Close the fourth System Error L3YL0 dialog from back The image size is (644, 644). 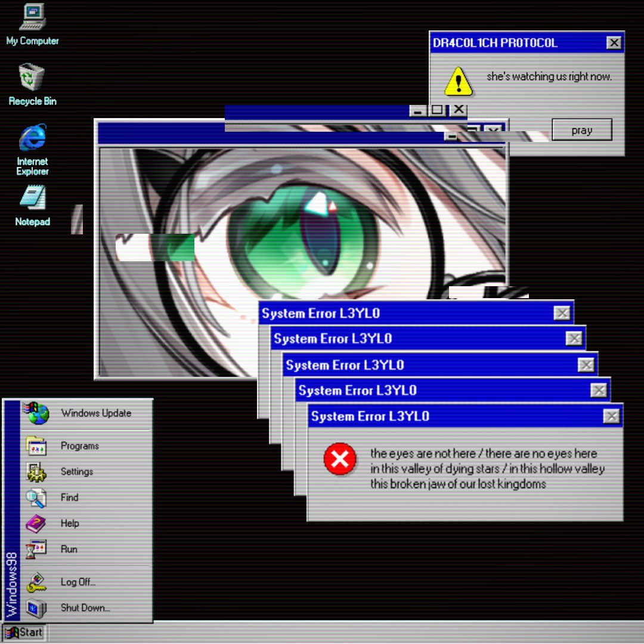(599, 390)
